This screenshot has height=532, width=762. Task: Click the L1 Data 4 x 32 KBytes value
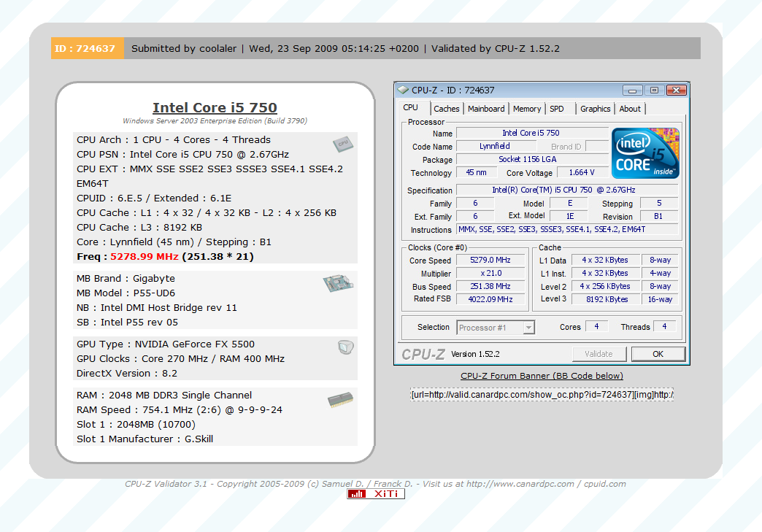tap(605, 261)
